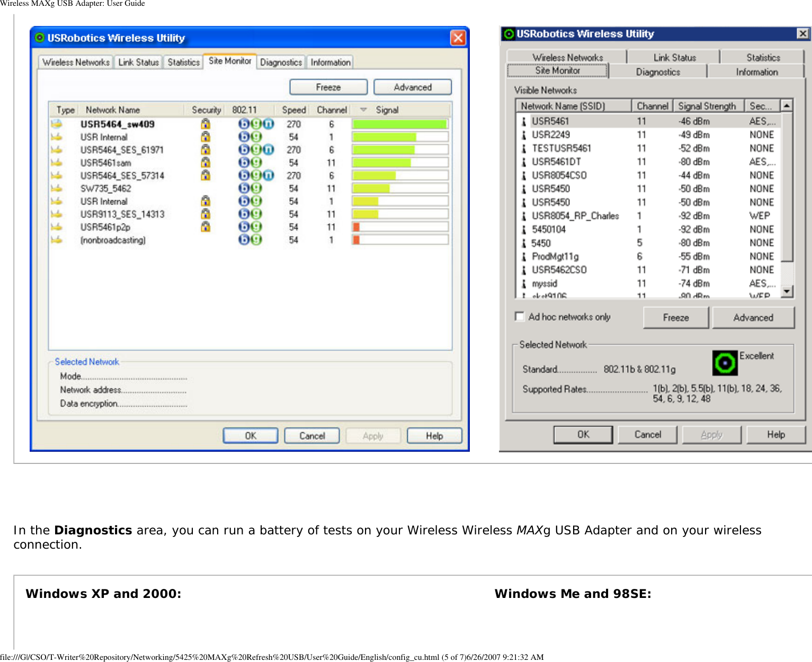The width and height of the screenshot is (812, 662).
Task: Click the down arrow of Visible Networks scrollbar
Action: click(x=787, y=291)
